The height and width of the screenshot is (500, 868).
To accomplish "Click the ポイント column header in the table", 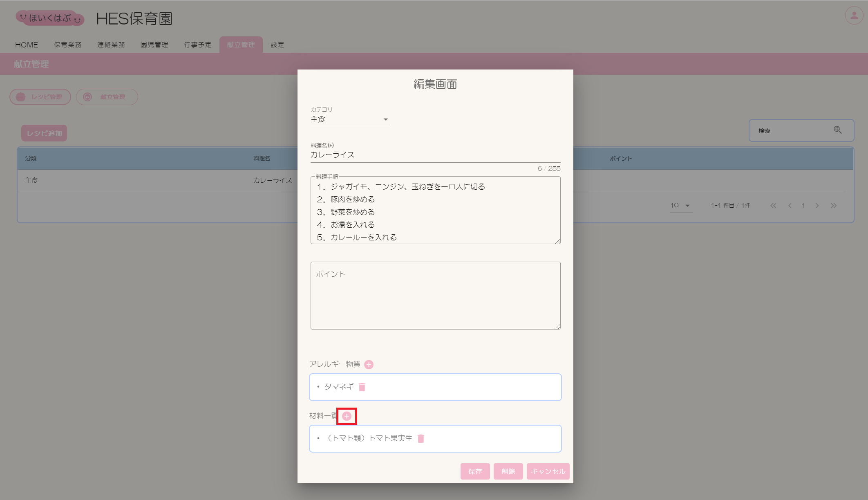I will point(621,159).
